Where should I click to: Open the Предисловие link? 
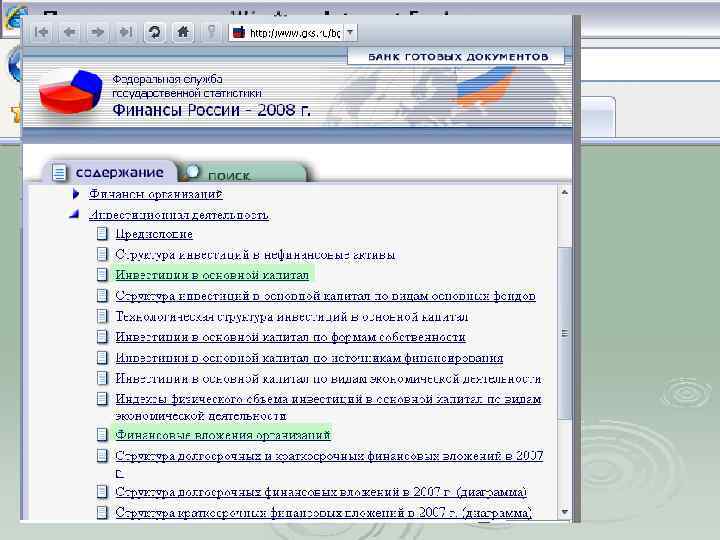tap(154, 234)
